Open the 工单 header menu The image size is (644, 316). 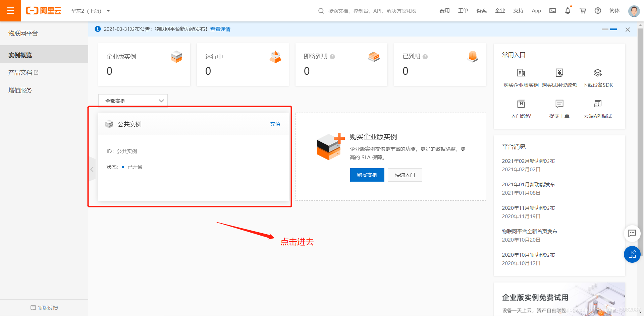click(463, 11)
